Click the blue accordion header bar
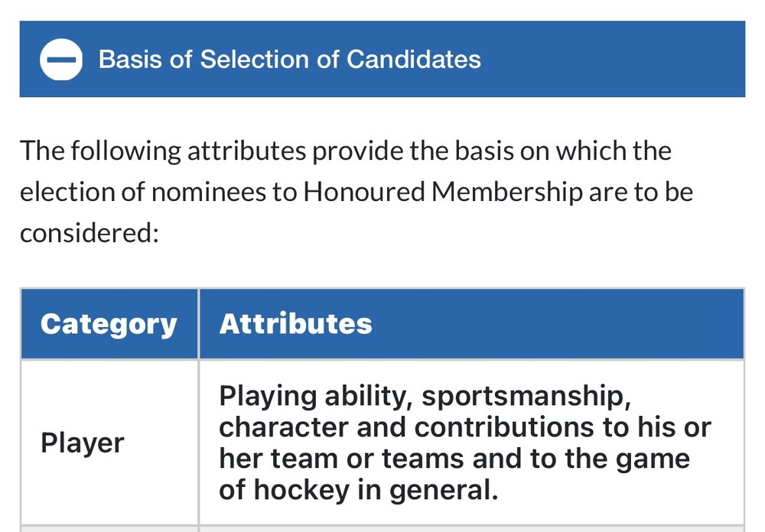 click(x=382, y=59)
